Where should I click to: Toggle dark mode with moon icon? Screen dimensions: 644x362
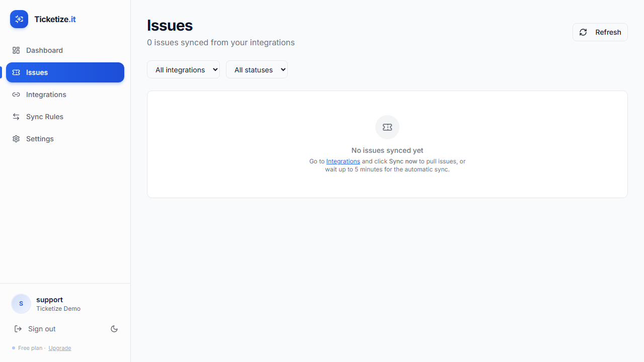coord(114,329)
